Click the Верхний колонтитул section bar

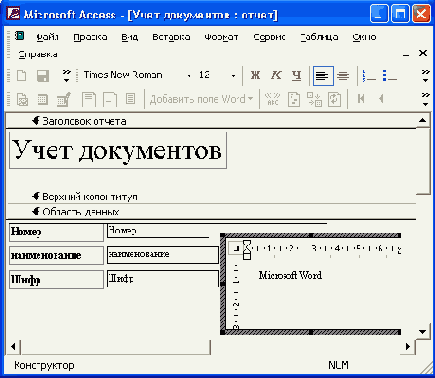click(x=211, y=197)
